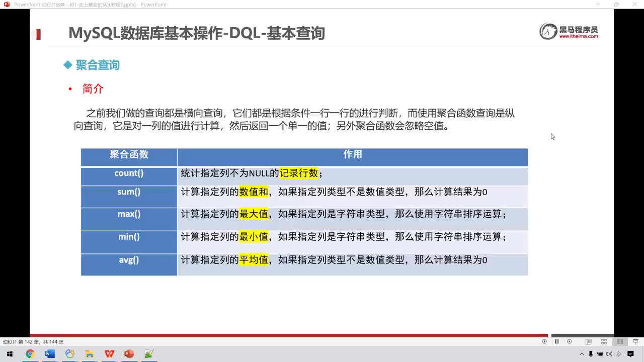Open the volume control tray icon

[x=609, y=354]
